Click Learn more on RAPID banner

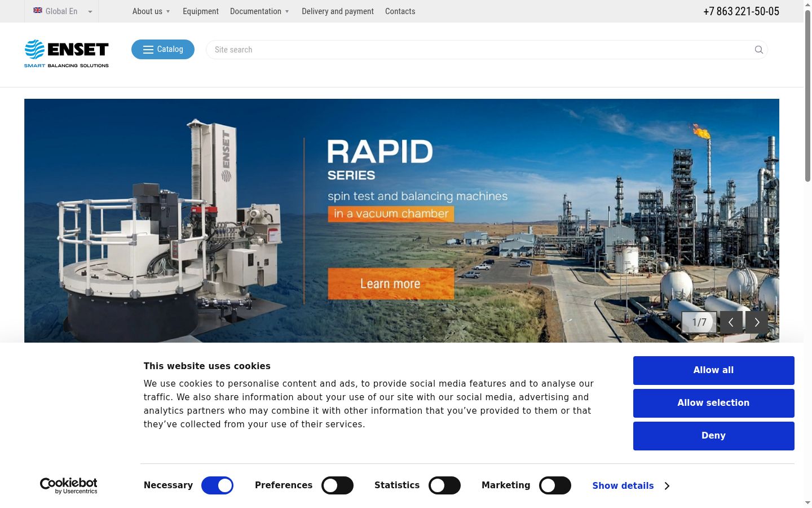[391, 283]
